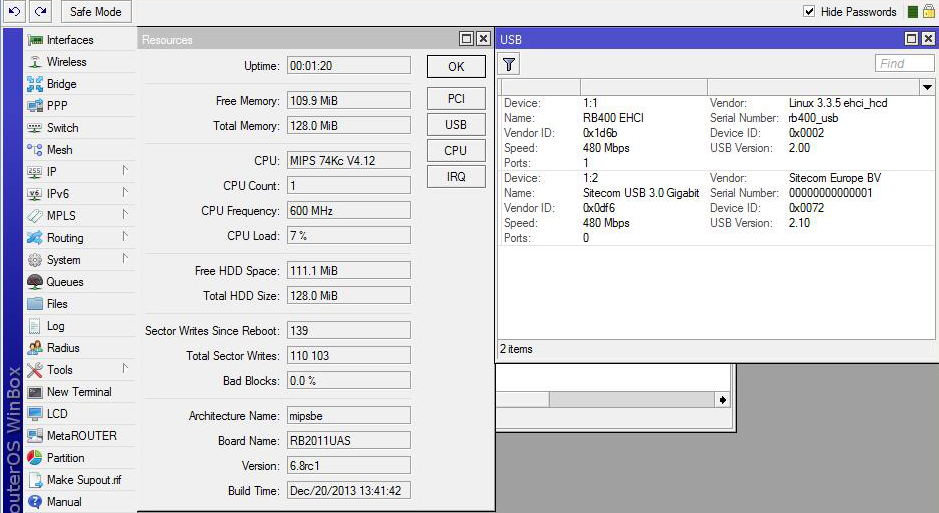Image resolution: width=939 pixels, height=513 pixels.
Task: Click the IRQ button
Action: tap(456, 177)
